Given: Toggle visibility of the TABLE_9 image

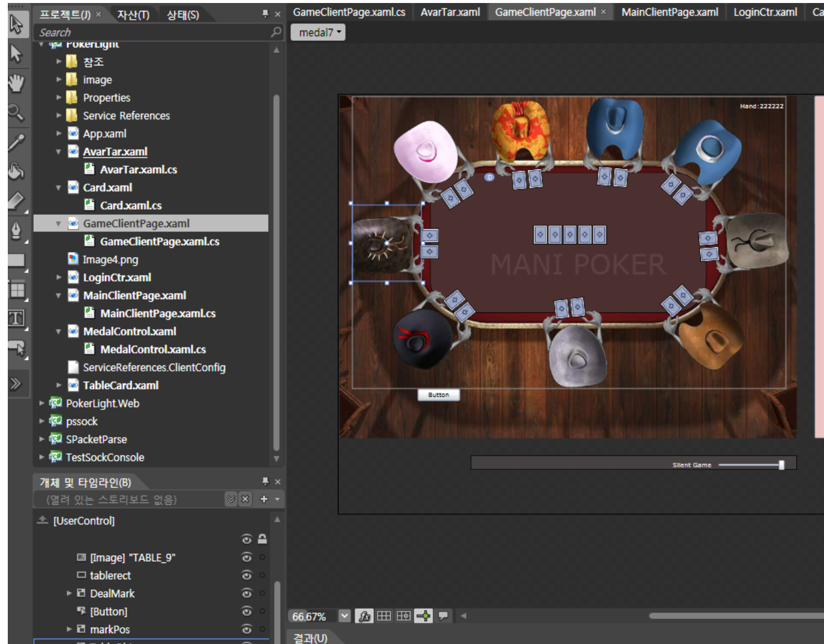Looking at the screenshot, I should point(246,558).
